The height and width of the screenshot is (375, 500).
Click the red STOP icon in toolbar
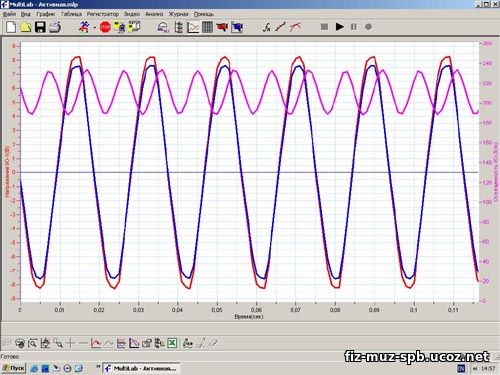click(x=105, y=27)
